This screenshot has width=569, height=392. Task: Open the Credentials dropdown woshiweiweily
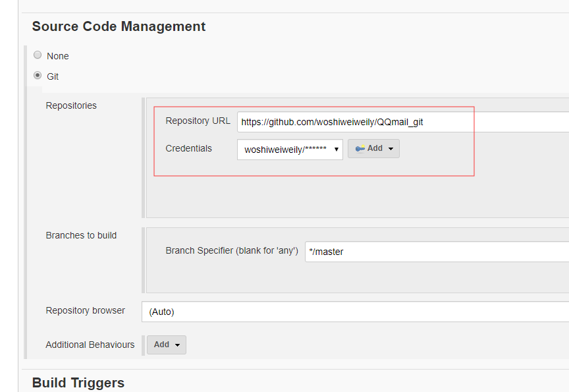tap(290, 150)
